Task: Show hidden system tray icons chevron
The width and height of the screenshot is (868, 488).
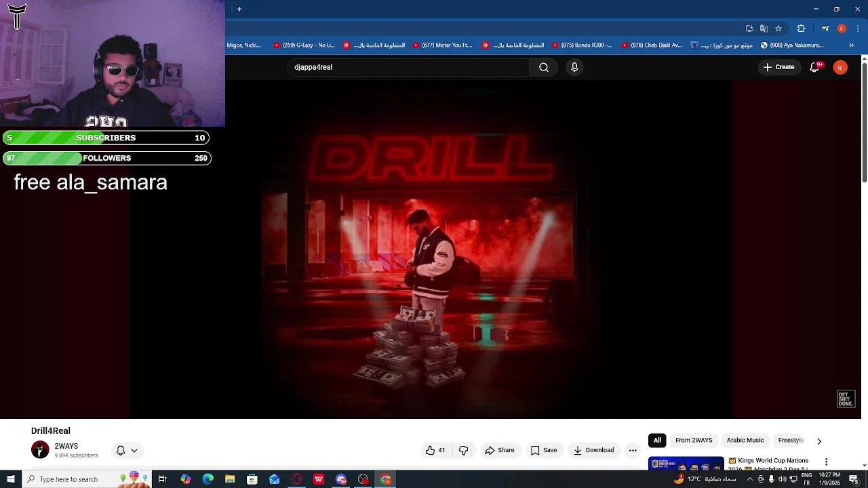Action: (749, 479)
